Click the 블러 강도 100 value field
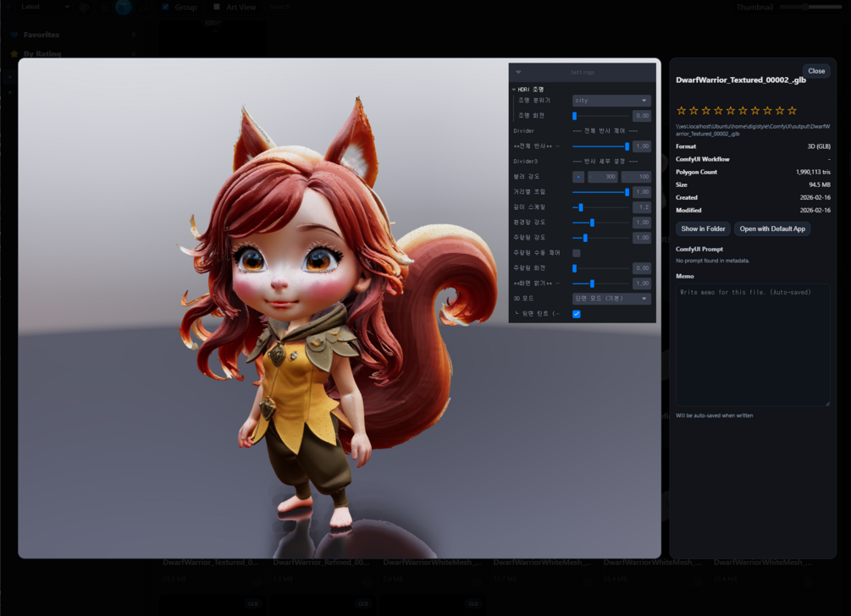Viewport: 851px width, 616px height. tap(636, 177)
